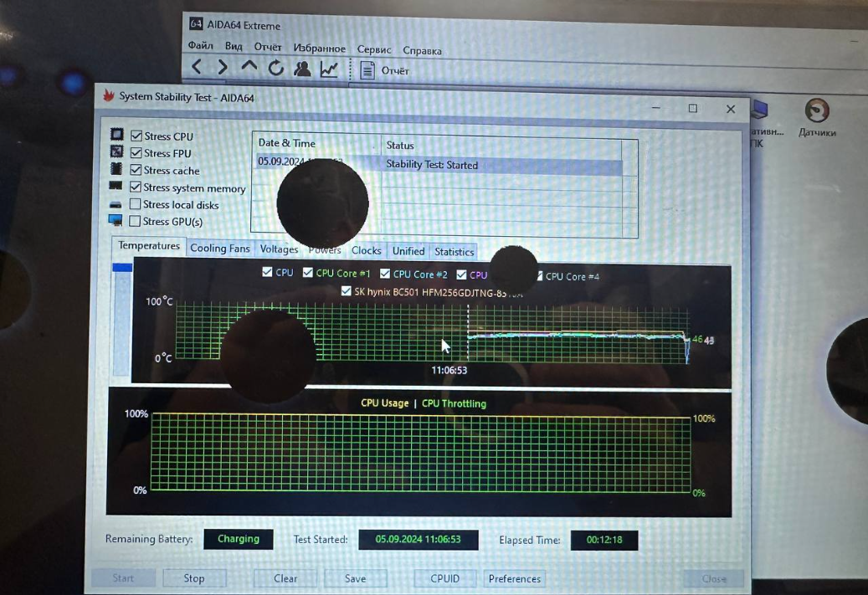Click the Charging battery status field
Image resolution: width=868 pixels, height=595 pixels.
pyautogui.click(x=239, y=539)
